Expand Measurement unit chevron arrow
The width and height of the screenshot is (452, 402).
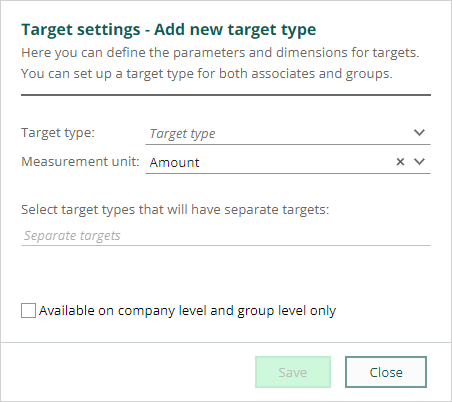coord(419,162)
